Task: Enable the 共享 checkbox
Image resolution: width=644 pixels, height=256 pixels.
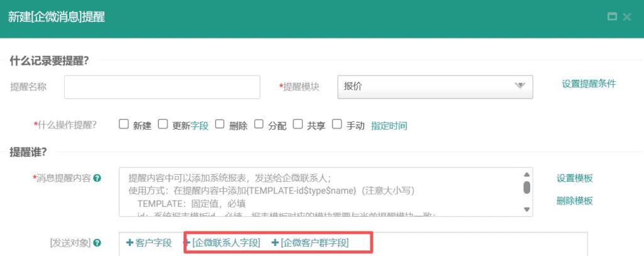Action: (x=297, y=124)
